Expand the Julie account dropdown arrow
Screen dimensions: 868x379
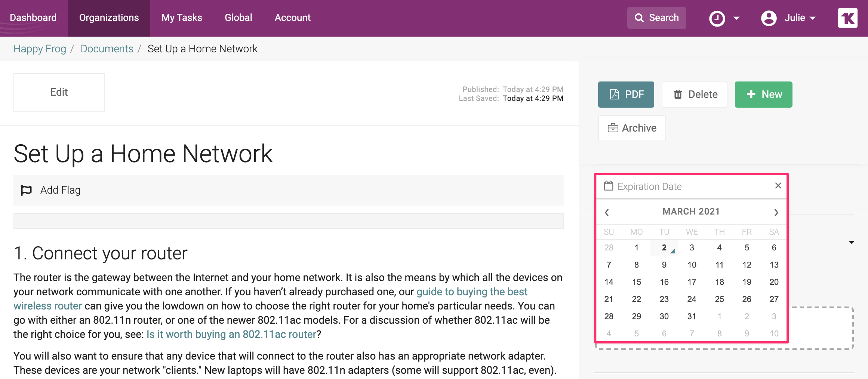tap(813, 18)
